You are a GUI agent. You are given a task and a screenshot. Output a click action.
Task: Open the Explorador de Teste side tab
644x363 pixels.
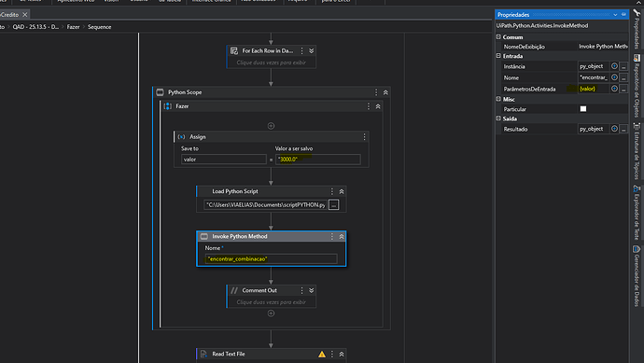tap(637, 213)
